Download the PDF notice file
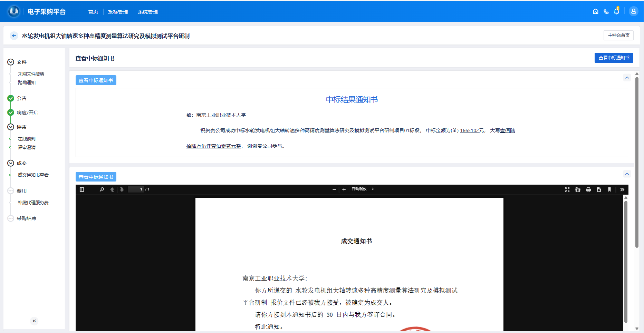 [x=599, y=189]
